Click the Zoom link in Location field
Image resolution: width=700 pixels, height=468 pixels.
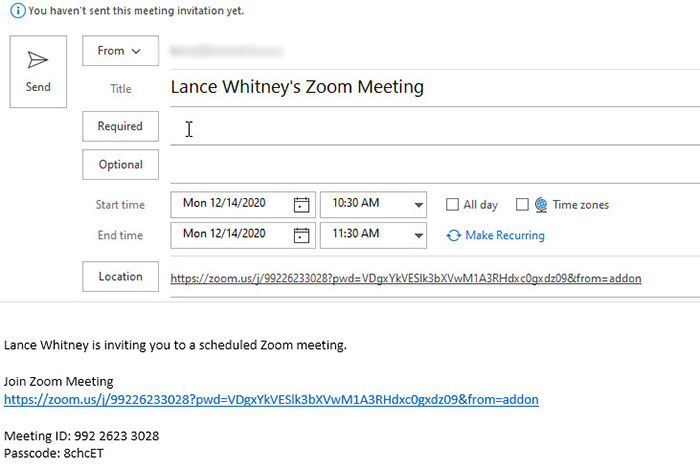tap(405, 278)
